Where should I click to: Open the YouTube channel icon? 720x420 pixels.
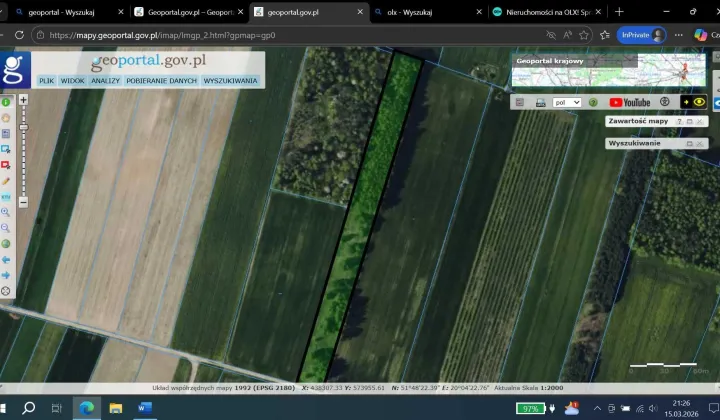[630, 102]
